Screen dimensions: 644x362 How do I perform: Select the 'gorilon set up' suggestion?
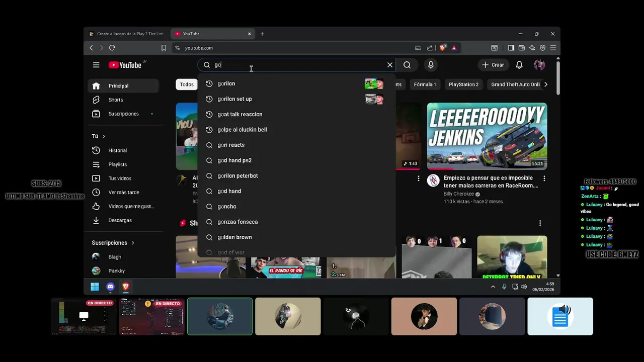296,99
